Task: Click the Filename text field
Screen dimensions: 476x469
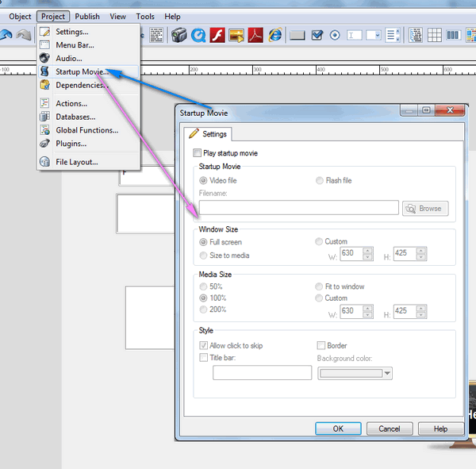Action: tap(298, 208)
